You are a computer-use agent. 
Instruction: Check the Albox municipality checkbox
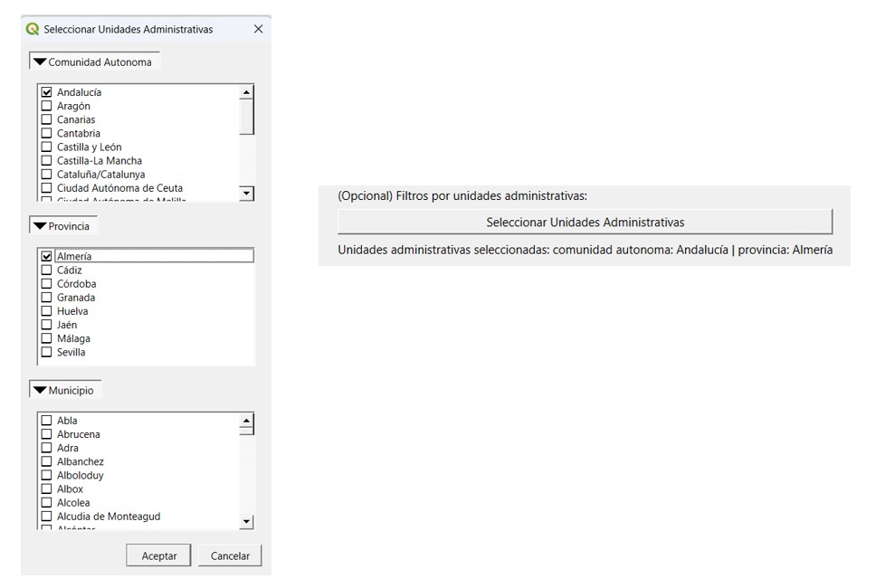click(47, 489)
